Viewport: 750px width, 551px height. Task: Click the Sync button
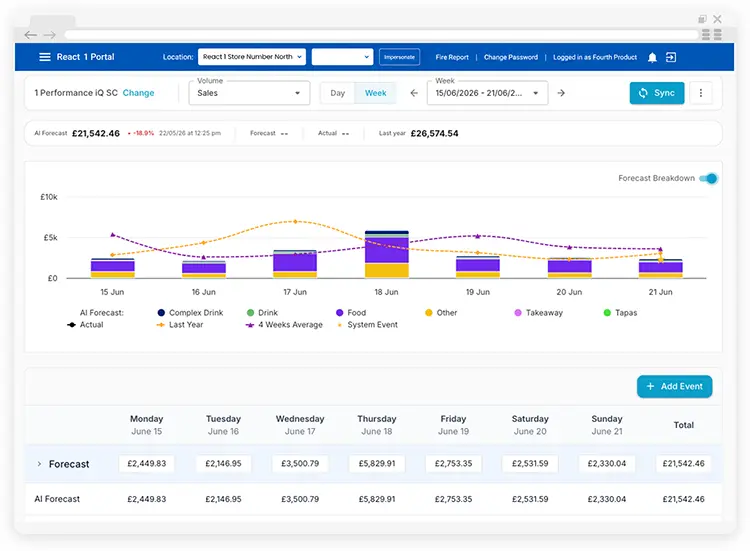pyautogui.click(x=657, y=93)
